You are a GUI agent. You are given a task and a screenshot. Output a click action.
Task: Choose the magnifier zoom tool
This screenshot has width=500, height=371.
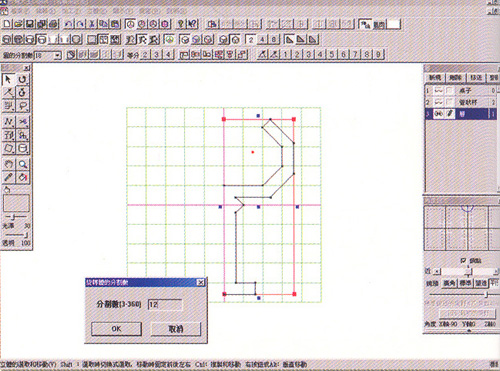pos(22,164)
